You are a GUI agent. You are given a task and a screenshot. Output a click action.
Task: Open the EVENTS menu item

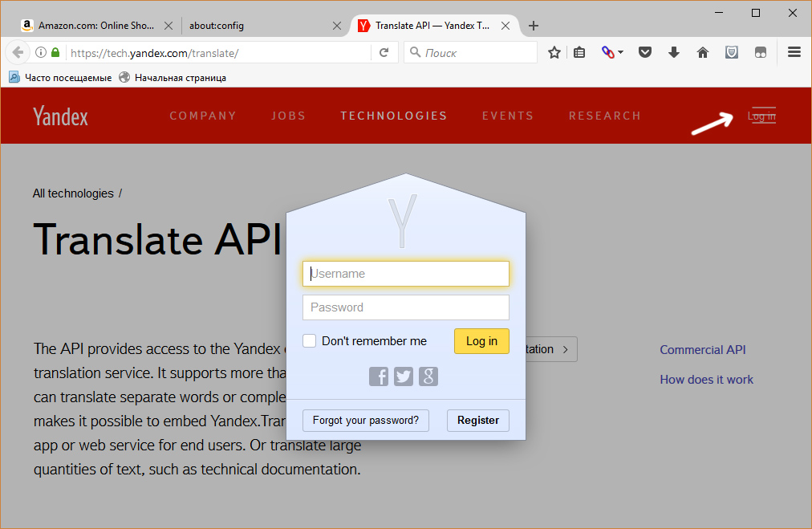coord(507,116)
